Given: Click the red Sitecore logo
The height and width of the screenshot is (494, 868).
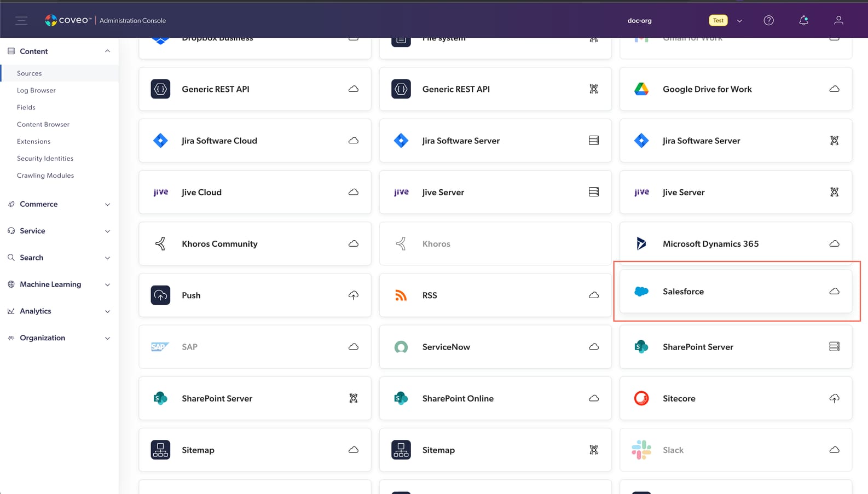Looking at the screenshot, I should point(641,398).
